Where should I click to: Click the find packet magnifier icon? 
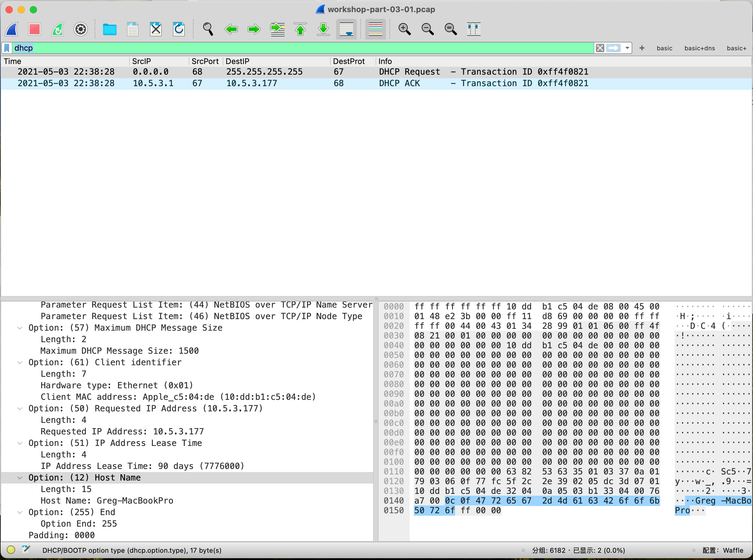tap(208, 29)
